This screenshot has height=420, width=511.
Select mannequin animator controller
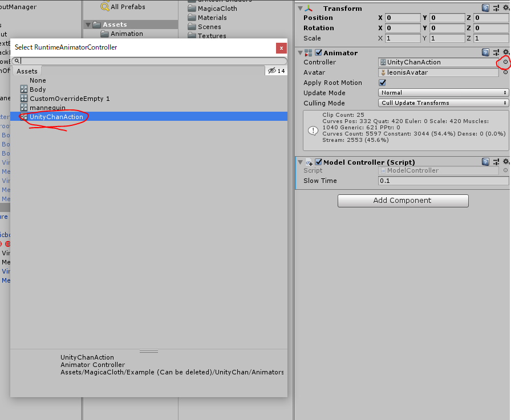[x=149, y=108]
